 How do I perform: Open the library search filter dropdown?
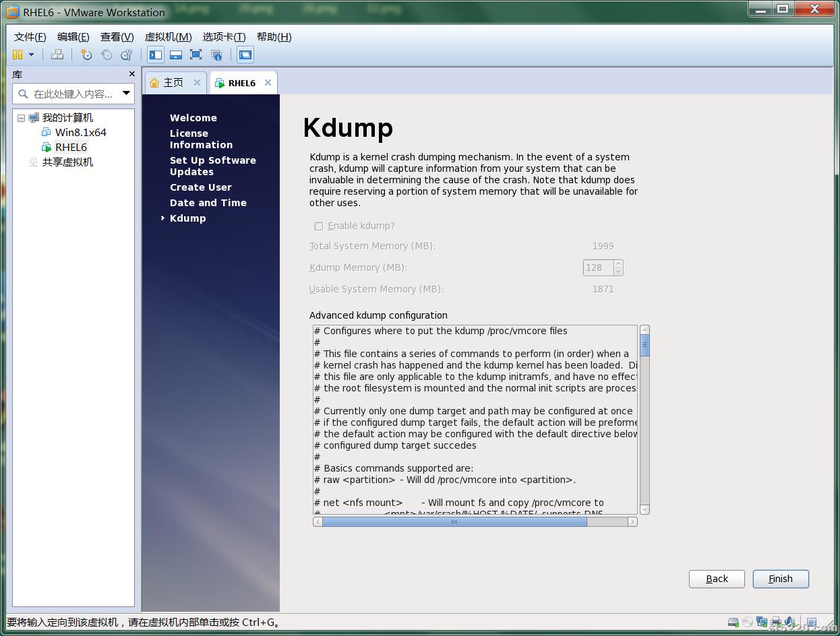coord(126,94)
